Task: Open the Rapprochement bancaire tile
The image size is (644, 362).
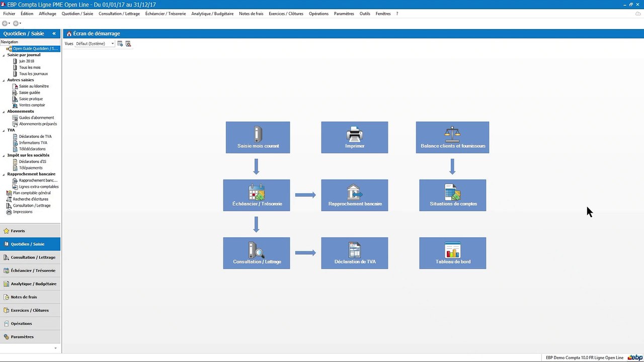Action: point(355,195)
